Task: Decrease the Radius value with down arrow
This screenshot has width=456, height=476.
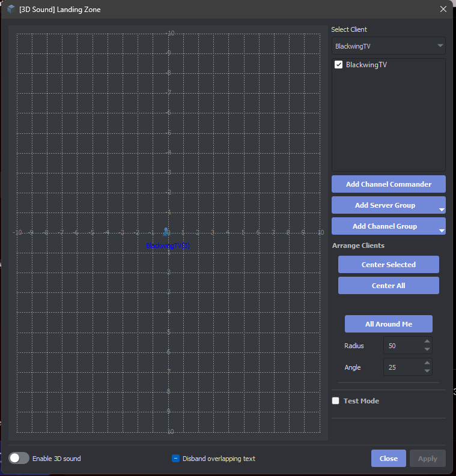Action: tap(427, 349)
